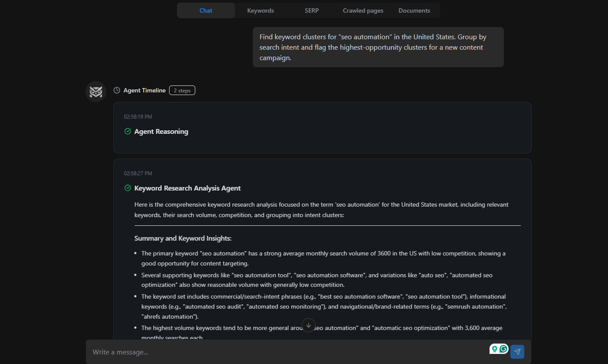This screenshot has height=364, width=608.
Task: Select the user's seo automation question bubble
Action: pos(378,47)
